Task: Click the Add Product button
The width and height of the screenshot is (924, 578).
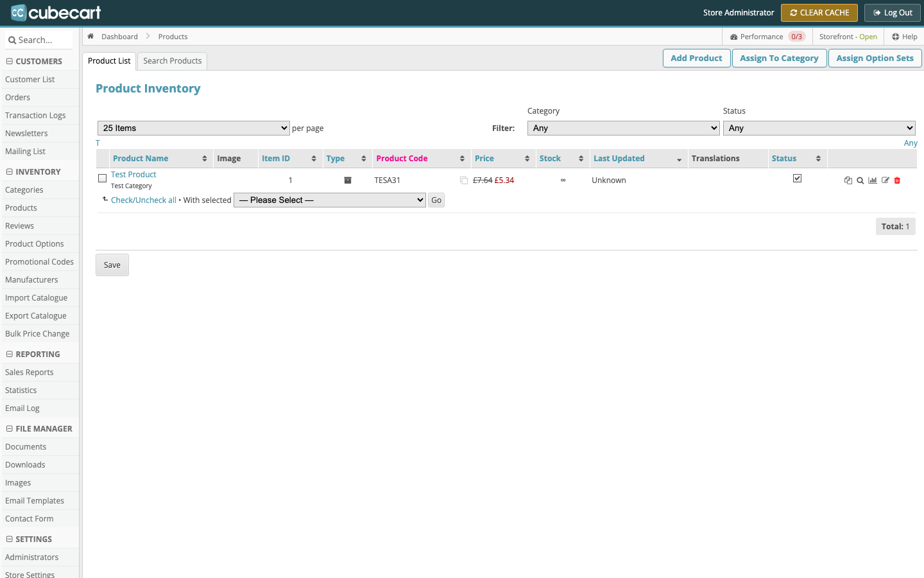Action: [696, 58]
